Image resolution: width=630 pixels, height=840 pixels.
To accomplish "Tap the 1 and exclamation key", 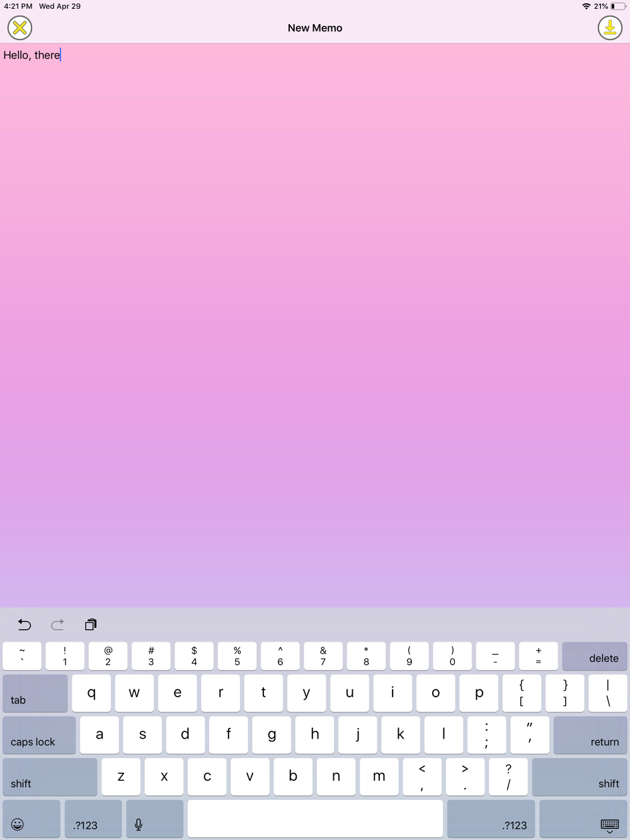I will pos(65,656).
